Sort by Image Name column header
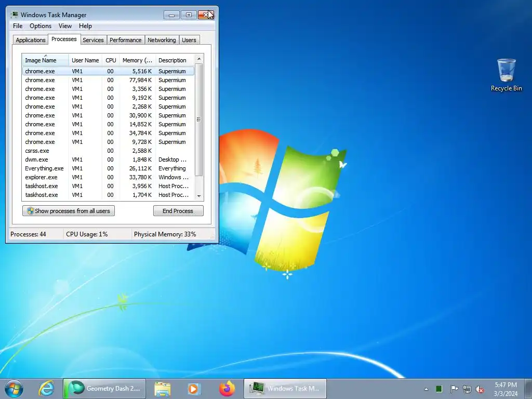532x399 pixels. tap(46, 60)
